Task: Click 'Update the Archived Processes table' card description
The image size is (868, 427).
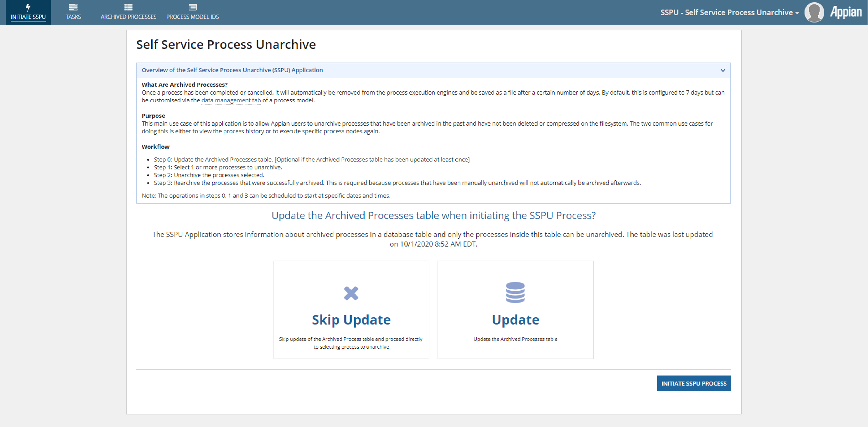Action: [515, 339]
